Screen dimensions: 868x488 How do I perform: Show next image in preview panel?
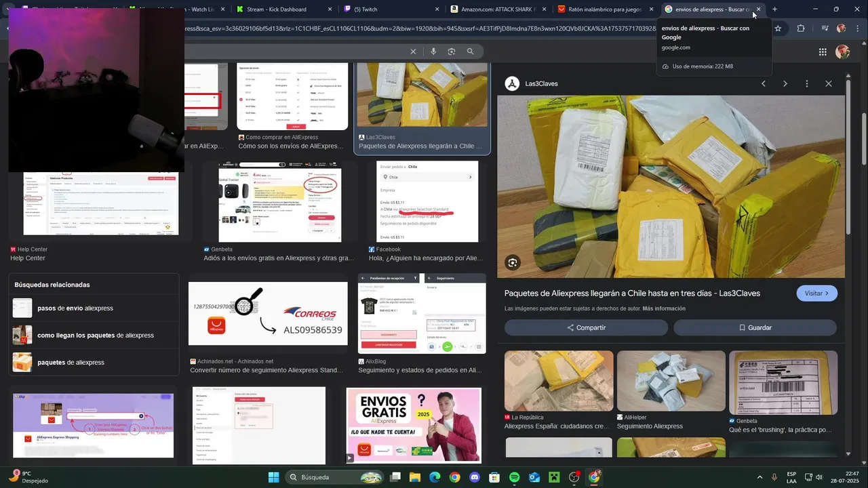[x=785, y=84]
